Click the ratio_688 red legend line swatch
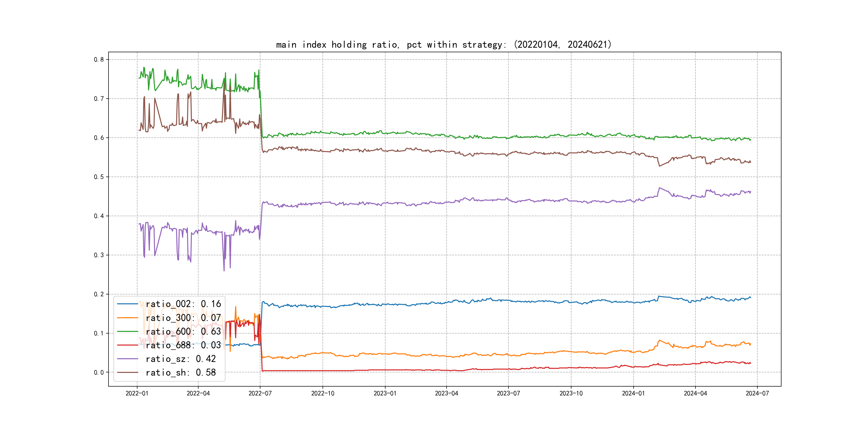 tap(127, 345)
